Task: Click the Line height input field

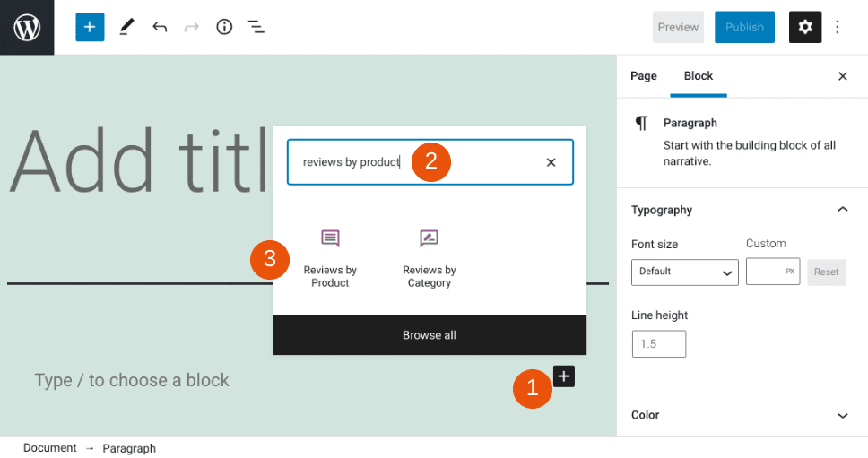Action: point(659,344)
